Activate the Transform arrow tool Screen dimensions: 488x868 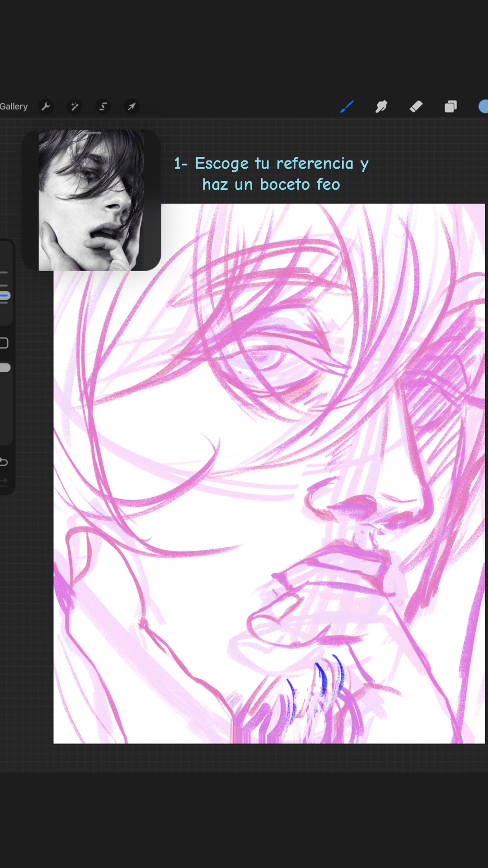click(x=131, y=107)
